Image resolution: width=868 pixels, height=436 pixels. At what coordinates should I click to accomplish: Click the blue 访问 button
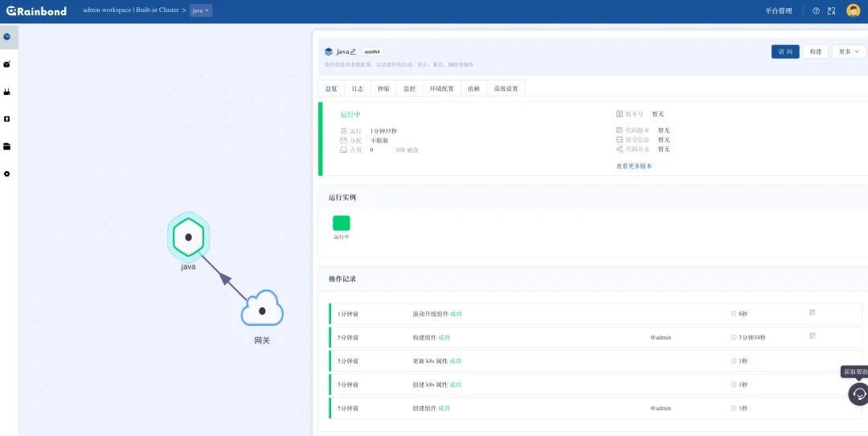tap(785, 51)
